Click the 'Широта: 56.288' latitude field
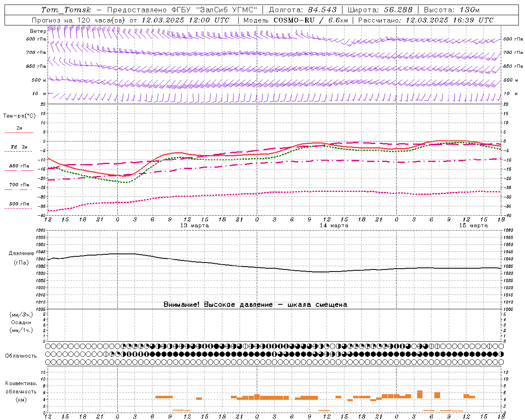Viewport: 525px width, 420px height. [380, 10]
